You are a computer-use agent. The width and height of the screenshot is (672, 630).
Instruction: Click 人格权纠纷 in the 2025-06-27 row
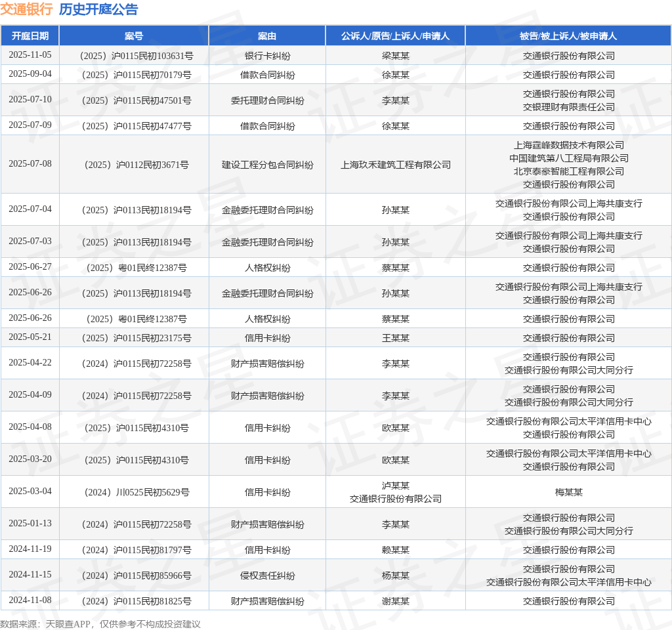268,268
